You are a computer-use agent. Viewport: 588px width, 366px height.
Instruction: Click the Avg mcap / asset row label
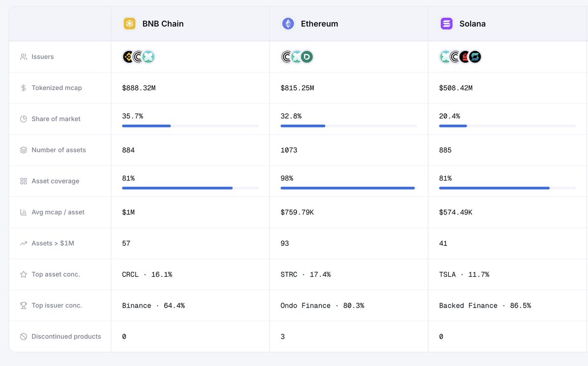pyautogui.click(x=58, y=212)
